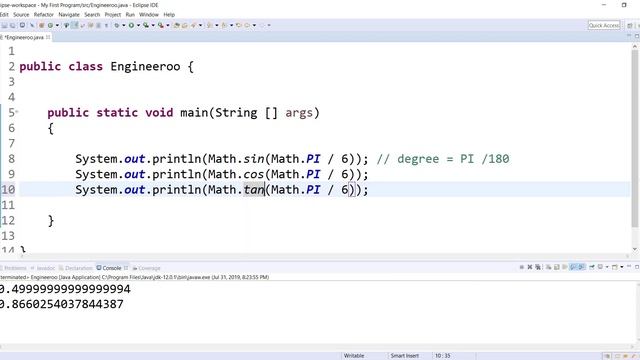Click the Forward navigation arrow icon
The width and height of the screenshot is (640, 360).
[262, 25]
